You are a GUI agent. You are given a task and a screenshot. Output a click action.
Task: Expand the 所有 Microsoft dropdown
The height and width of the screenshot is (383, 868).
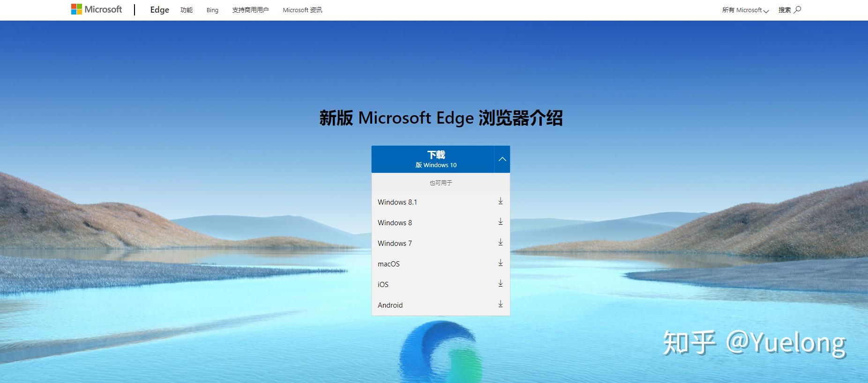coord(745,10)
